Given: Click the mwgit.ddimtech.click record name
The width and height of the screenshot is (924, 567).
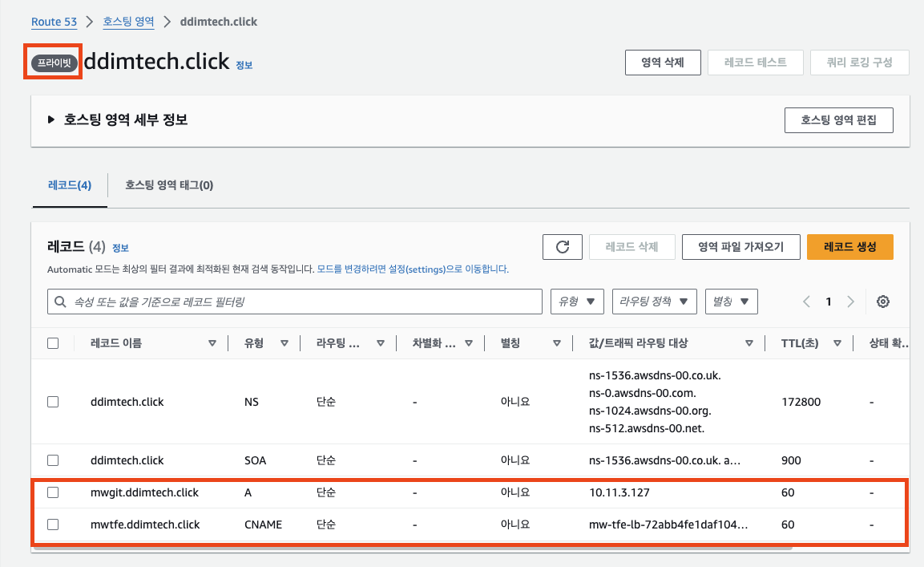Looking at the screenshot, I should coord(144,492).
